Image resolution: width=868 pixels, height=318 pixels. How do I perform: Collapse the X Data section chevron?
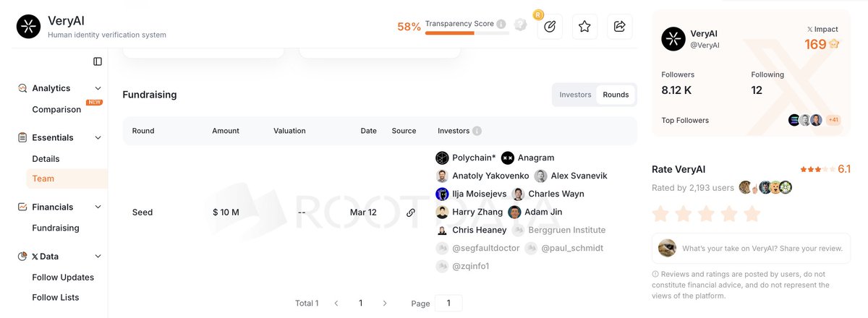click(x=98, y=256)
